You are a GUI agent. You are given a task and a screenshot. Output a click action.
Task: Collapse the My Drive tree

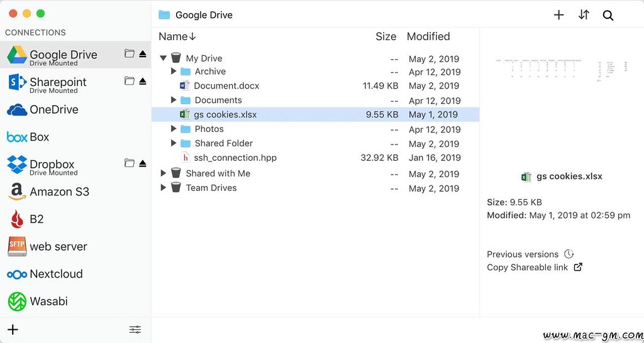click(x=163, y=58)
